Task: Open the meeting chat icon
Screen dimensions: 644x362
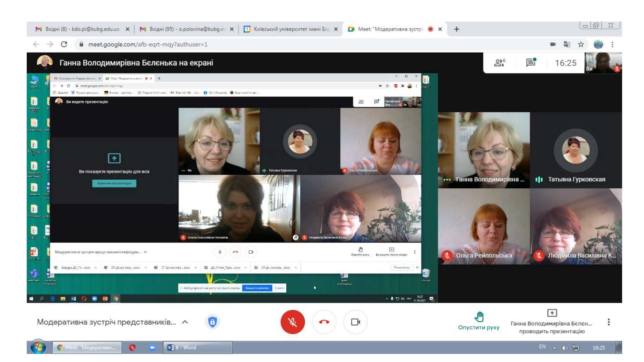Action: point(531,62)
